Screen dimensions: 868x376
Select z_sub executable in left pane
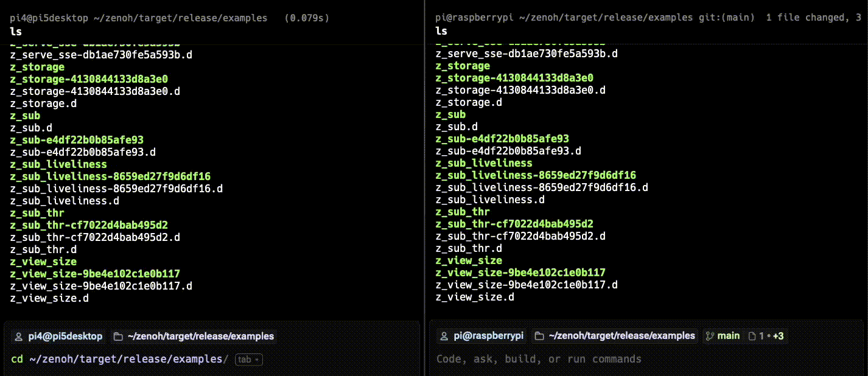[x=25, y=116]
